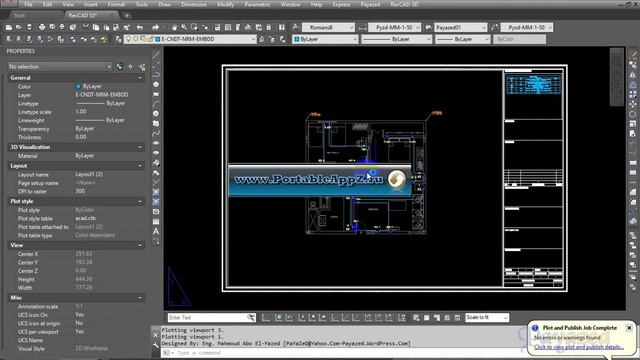The height and width of the screenshot is (360, 640).
Task: Open the Text Style manager icon
Action: coord(296,27)
